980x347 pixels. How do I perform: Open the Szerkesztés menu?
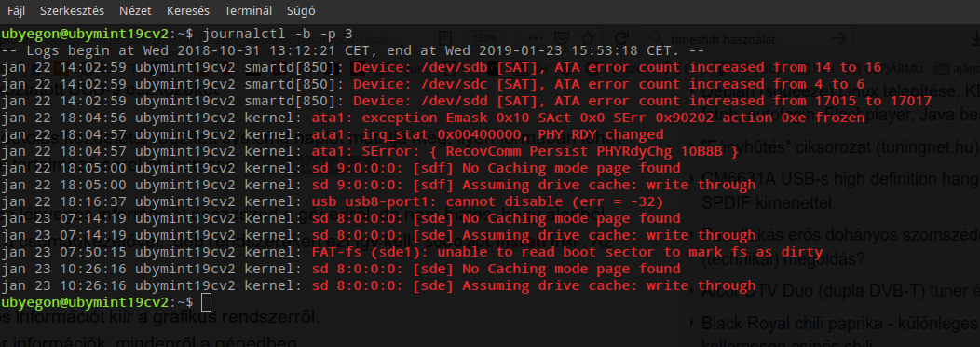(72, 11)
